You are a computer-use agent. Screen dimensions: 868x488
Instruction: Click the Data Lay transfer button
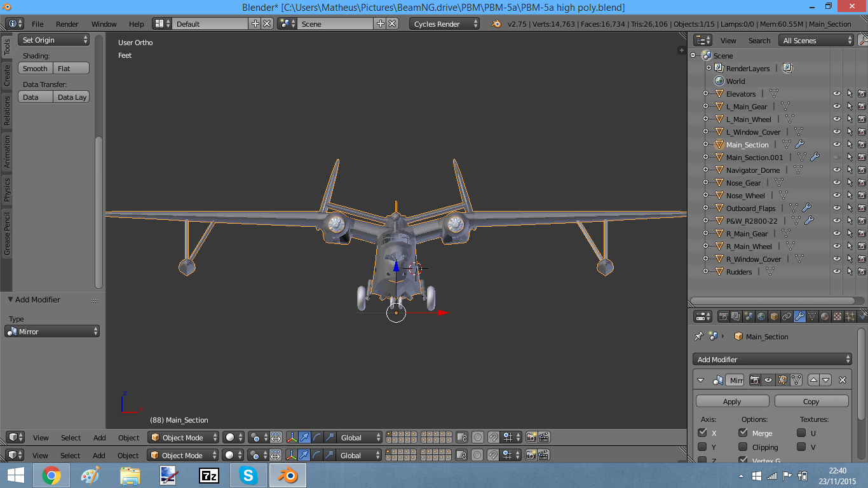point(71,97)
